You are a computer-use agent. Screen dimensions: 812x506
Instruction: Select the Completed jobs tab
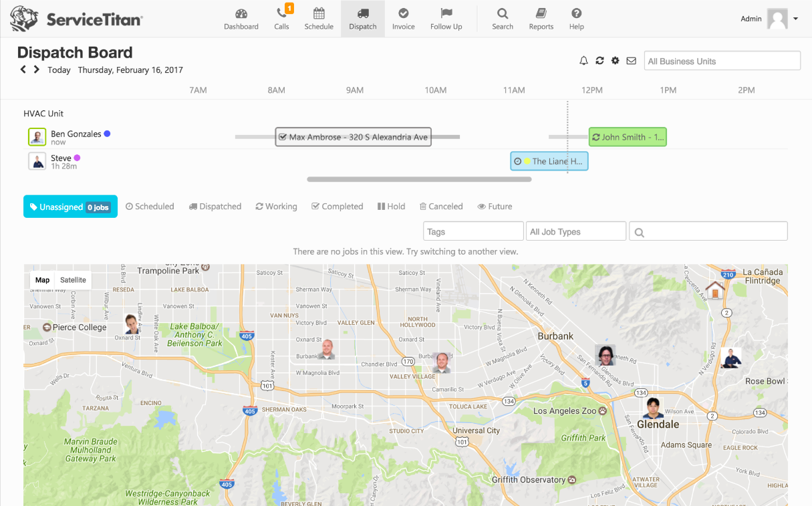coord(337,207)
